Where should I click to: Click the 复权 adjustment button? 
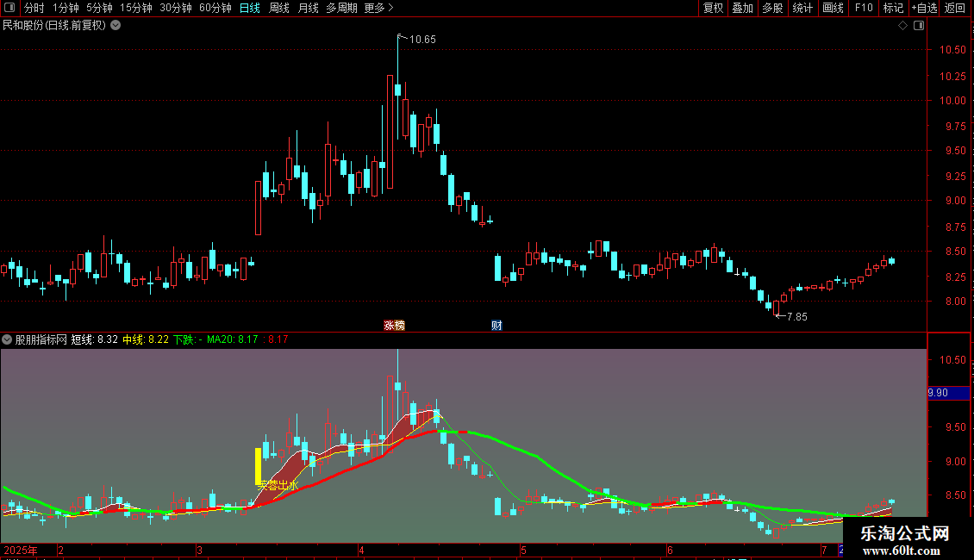[713, 8]
